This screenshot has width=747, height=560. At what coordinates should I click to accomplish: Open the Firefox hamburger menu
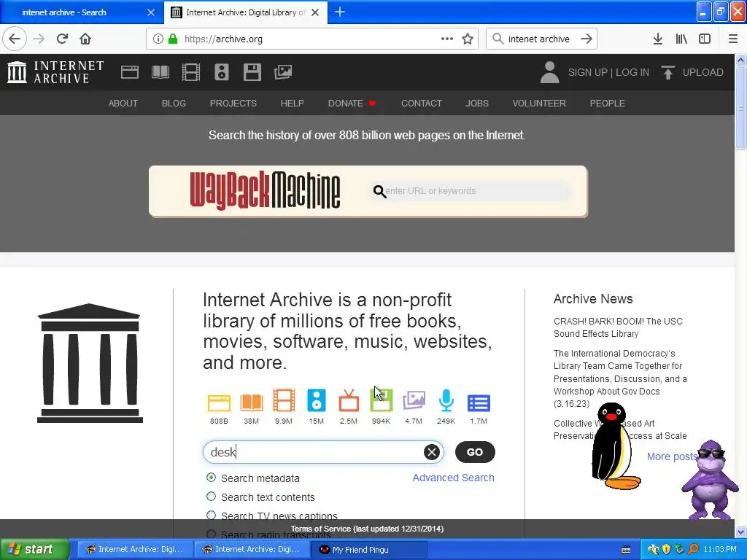tap(733, 39)
